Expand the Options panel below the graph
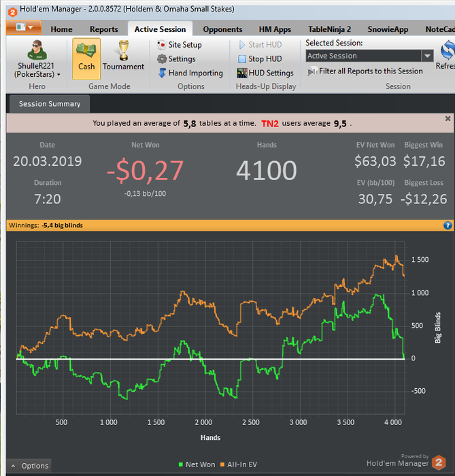The width and height of the screenshot is (455, 476). 29,466
